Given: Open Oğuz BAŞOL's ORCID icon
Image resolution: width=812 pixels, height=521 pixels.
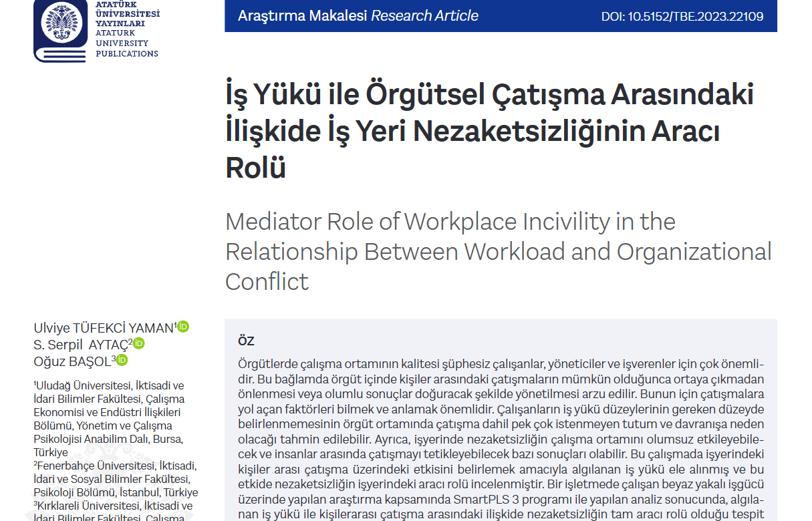Looking at the screenshot, I should (x=122, y=360).
